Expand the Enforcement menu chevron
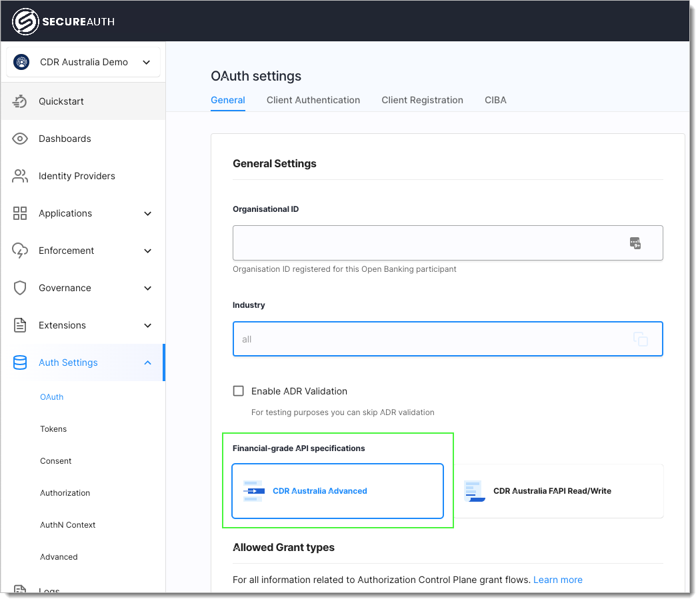 pyautogui.click(x=148, y=251)
